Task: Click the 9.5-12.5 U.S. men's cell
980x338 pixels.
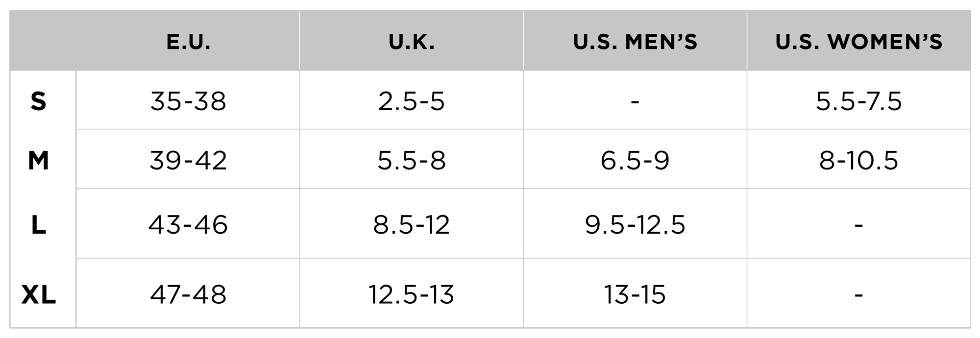Action: 635,225
